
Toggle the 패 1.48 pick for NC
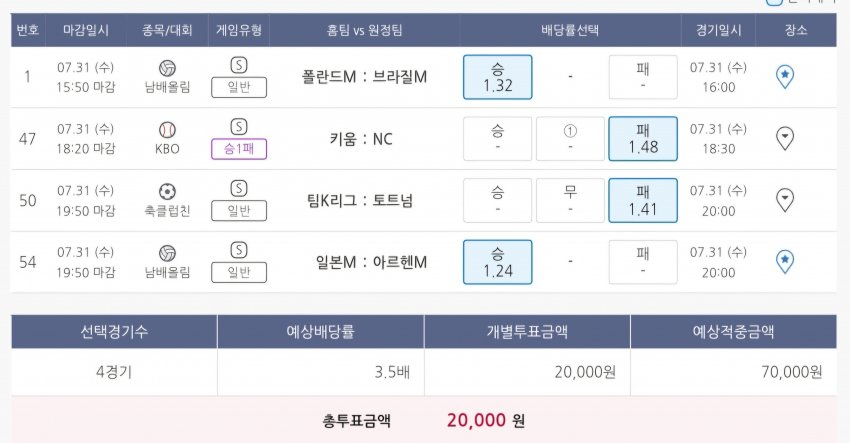pyautogui.click(x=642, y=139)
